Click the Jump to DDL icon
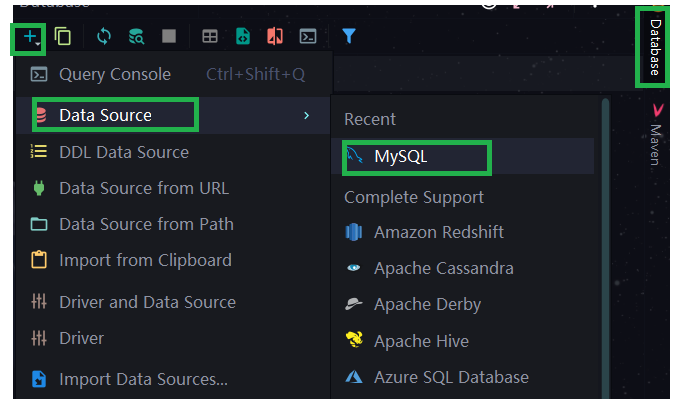 click(243, 36)
